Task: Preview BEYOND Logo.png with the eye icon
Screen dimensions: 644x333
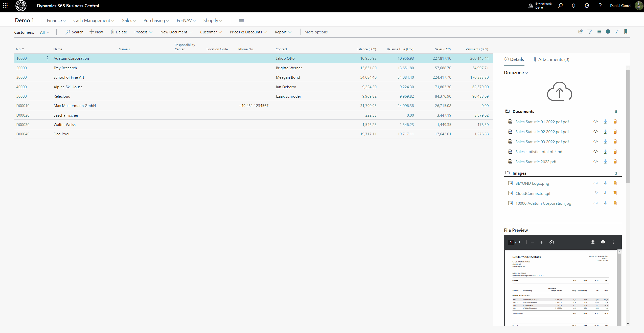Action: [595, 183]
